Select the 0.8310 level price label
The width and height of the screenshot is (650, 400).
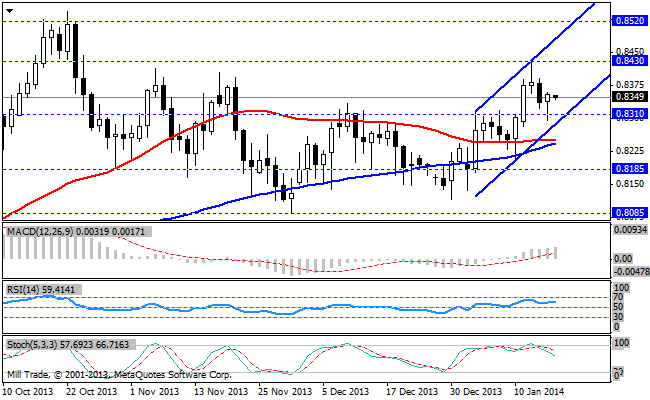630,114
